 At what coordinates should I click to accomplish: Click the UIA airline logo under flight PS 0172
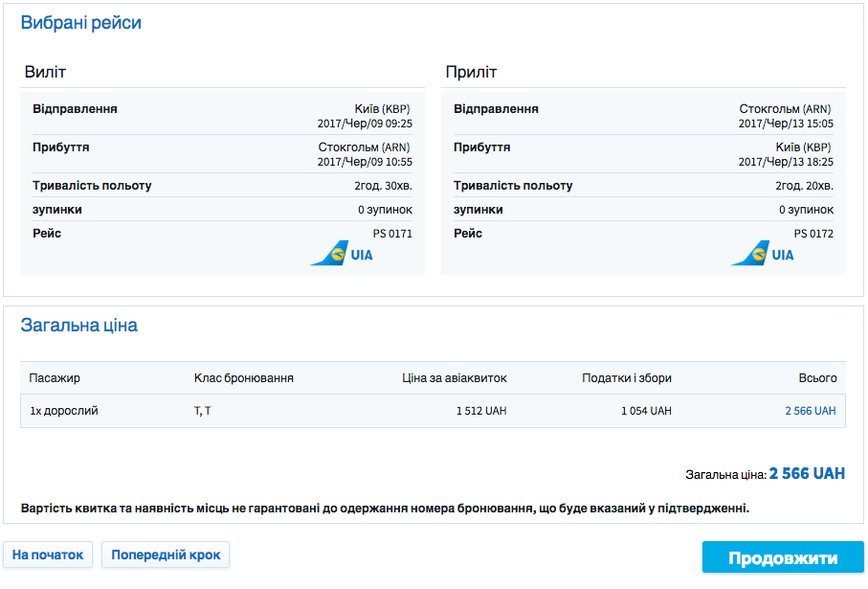(763, 254)
